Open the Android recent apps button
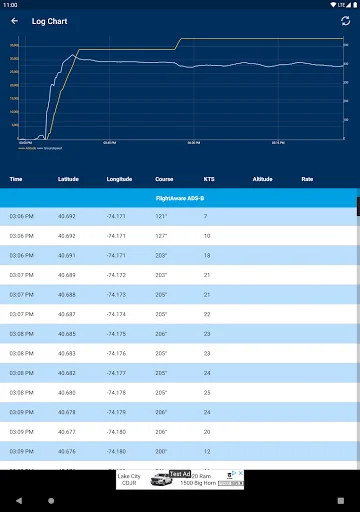 tap(341, 501)
